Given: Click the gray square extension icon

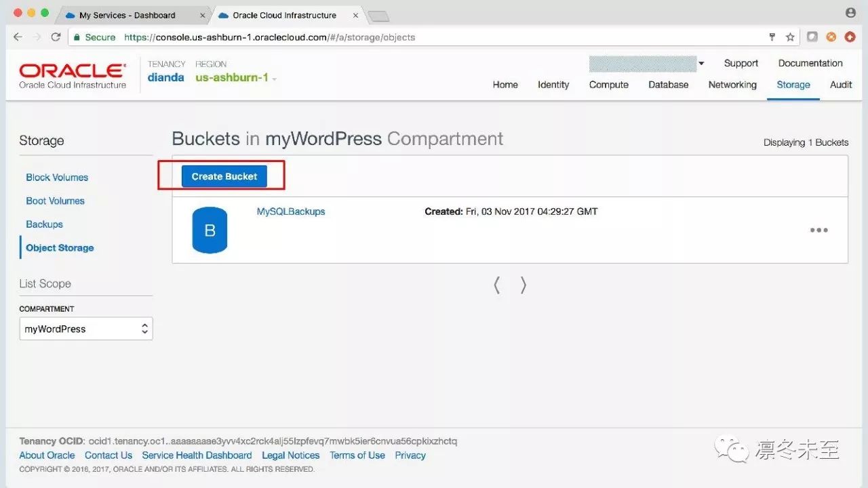Looking at the screenshot, I should pos(812,37).
